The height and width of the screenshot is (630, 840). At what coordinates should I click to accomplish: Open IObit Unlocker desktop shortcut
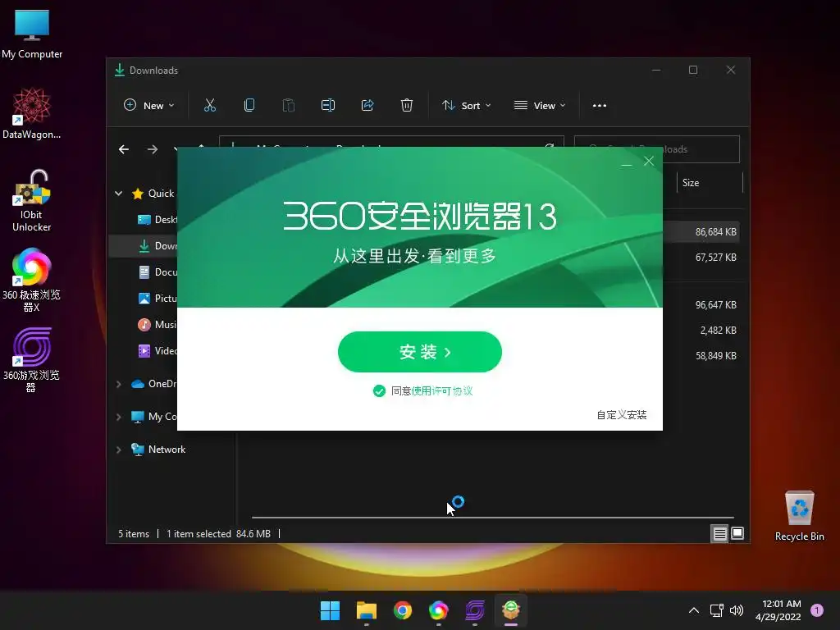click(32, 201)
